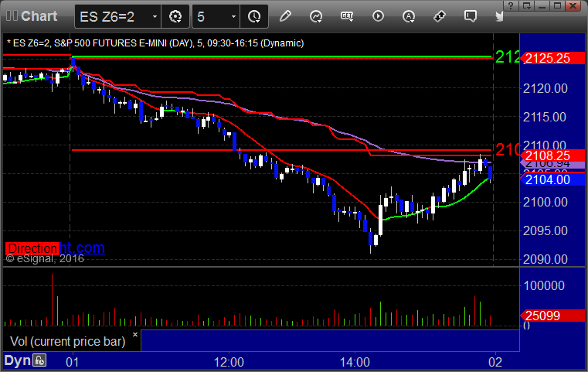The height and width of the screenshot is (372, 588).
Task: Click the question mark help button
Action: coord(511,5)
